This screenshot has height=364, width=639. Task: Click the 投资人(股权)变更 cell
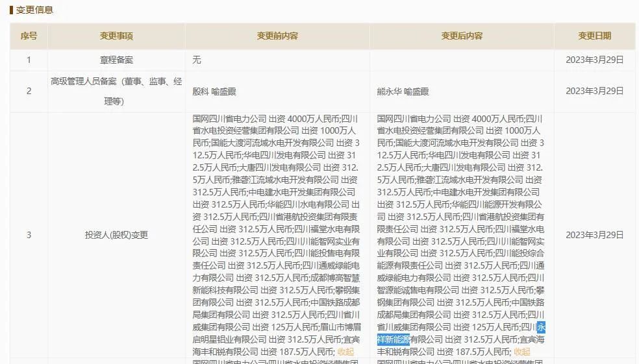pos(116,235)
